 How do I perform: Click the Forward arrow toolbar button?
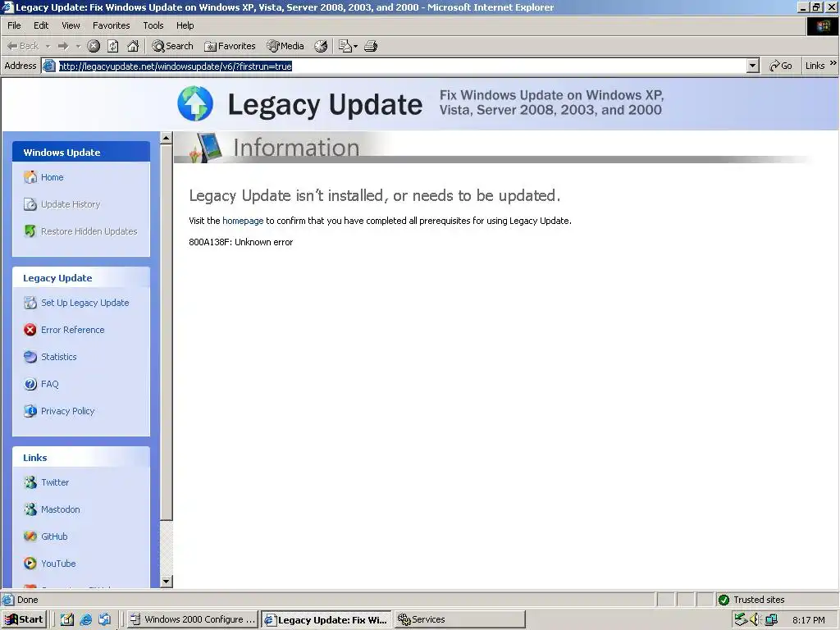click(62, 46)
